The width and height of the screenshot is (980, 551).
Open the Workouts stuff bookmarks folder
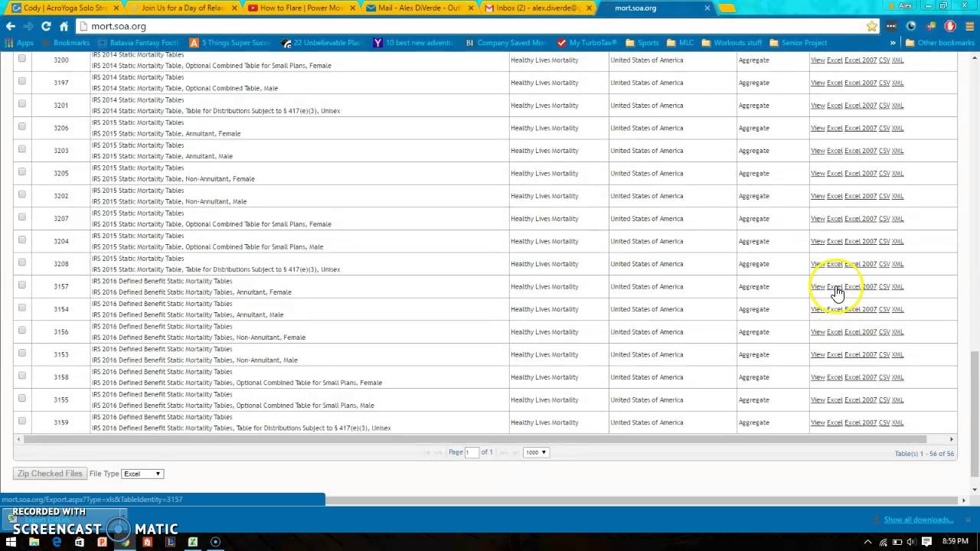[731, 43]
